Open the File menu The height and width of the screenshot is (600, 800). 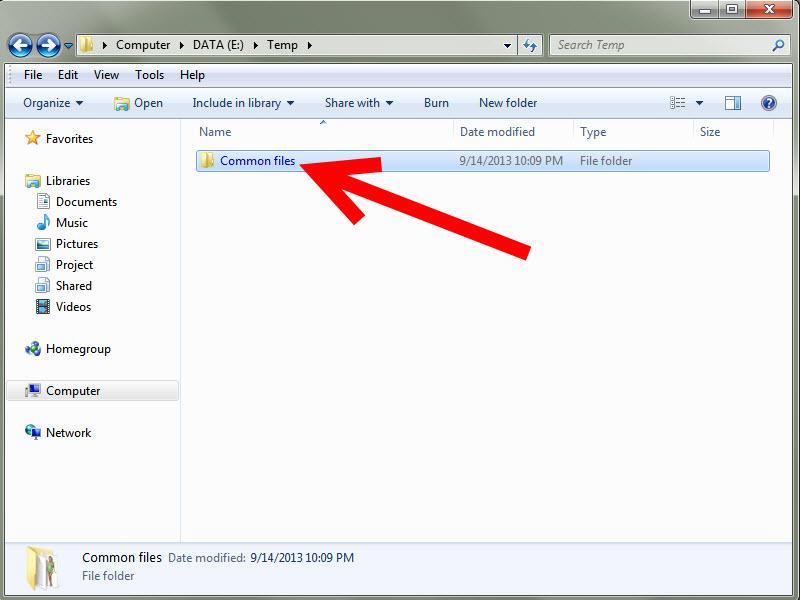[32, 75]
